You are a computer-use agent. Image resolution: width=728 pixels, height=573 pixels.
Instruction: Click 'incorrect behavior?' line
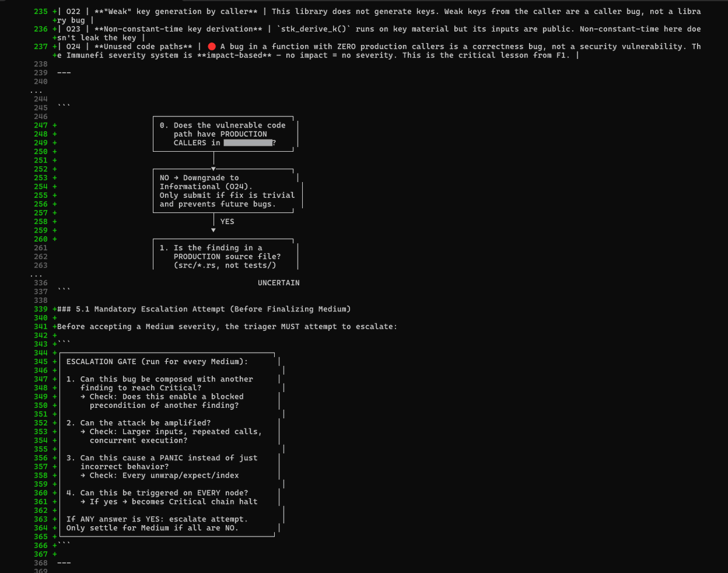click(124, 467)
